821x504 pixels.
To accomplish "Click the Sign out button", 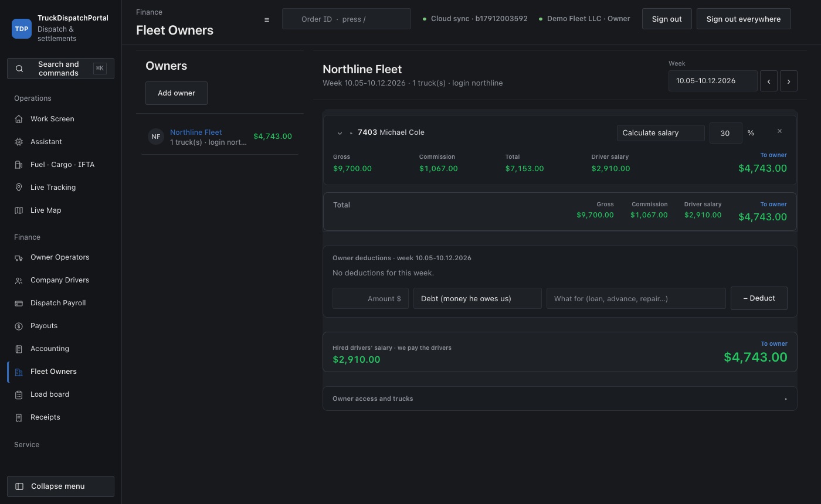I will 667,19.
